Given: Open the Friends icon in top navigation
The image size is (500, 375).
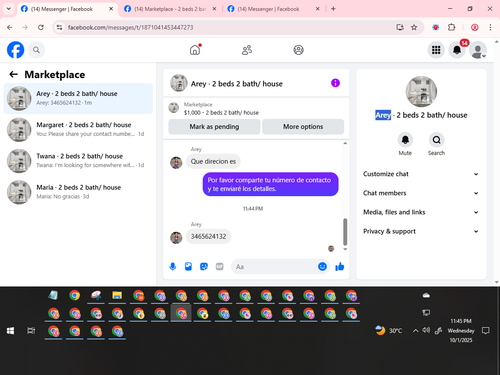Looking at the screenshot, I should coord(247,50).
